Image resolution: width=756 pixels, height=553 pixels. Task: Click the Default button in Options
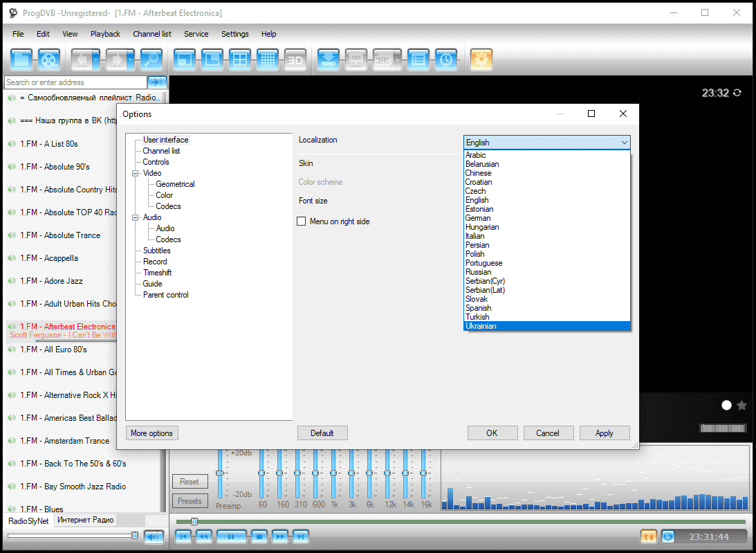coord(322,433)
